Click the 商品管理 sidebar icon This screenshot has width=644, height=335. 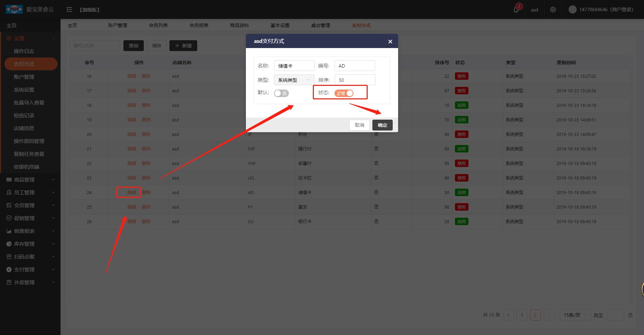pos(9,180)
